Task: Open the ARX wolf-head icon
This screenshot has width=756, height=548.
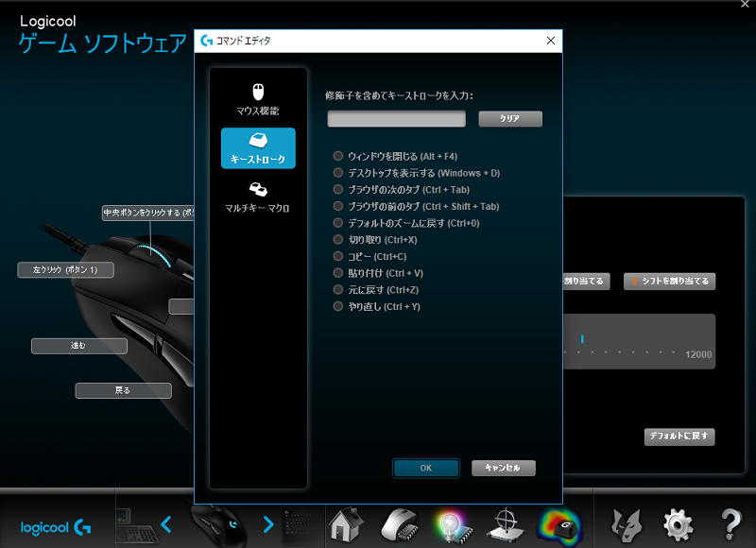Action: pyautogui.click(x=627, y=525)
